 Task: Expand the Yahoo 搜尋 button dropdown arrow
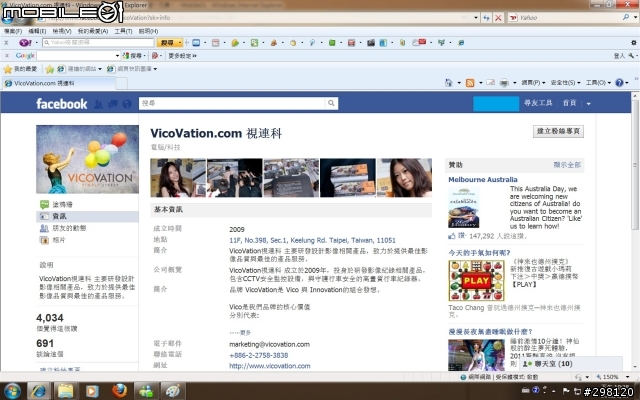[181, 42]
